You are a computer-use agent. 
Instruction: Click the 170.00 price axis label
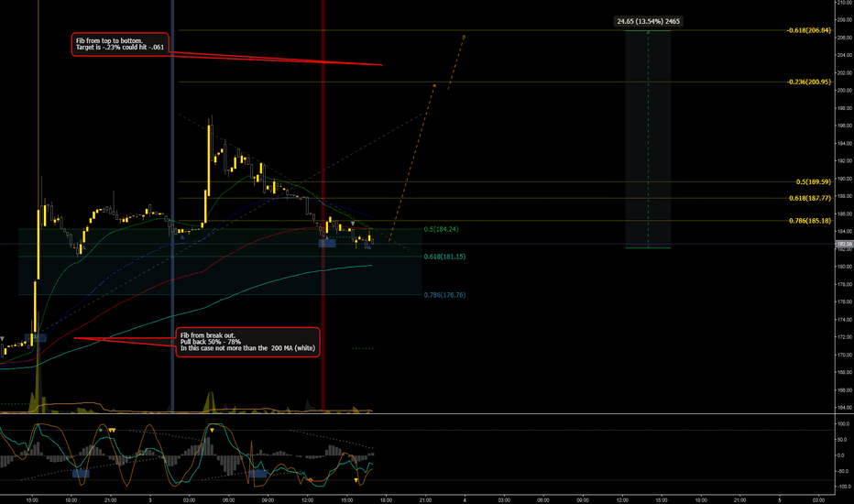pyautogui.click(x=845, y=356)
